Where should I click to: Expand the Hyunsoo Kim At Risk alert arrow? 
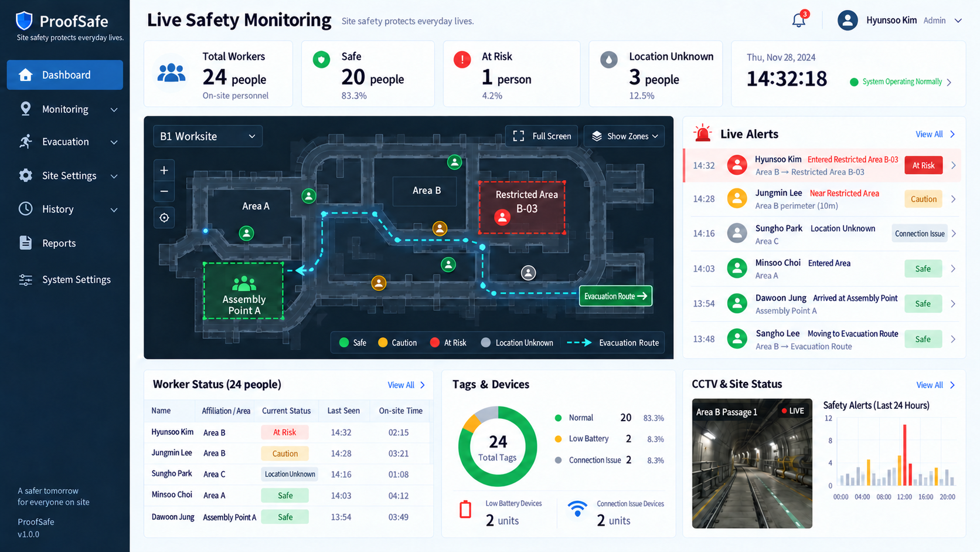[x=954, y=165]
